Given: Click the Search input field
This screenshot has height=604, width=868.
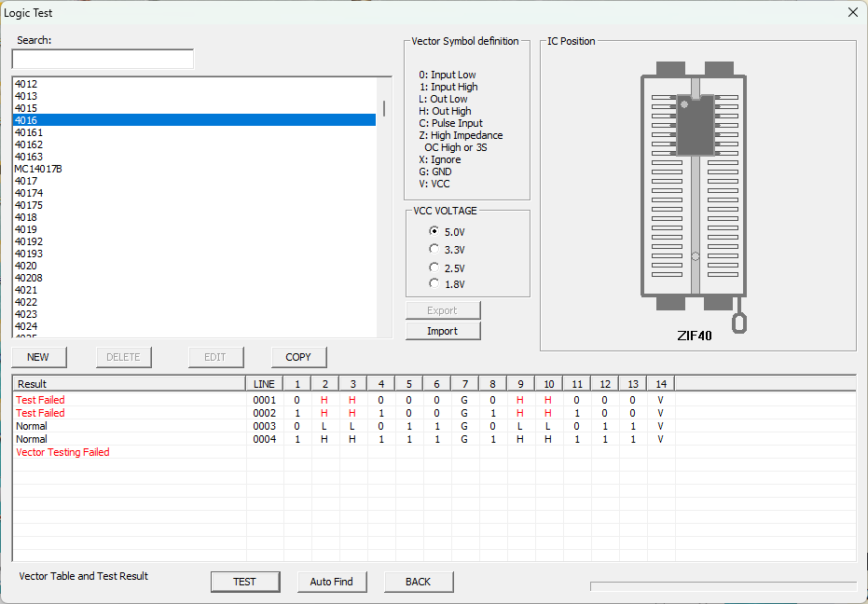Looking at the screenshot, I should pyautogui.click(x=103, y=60).
